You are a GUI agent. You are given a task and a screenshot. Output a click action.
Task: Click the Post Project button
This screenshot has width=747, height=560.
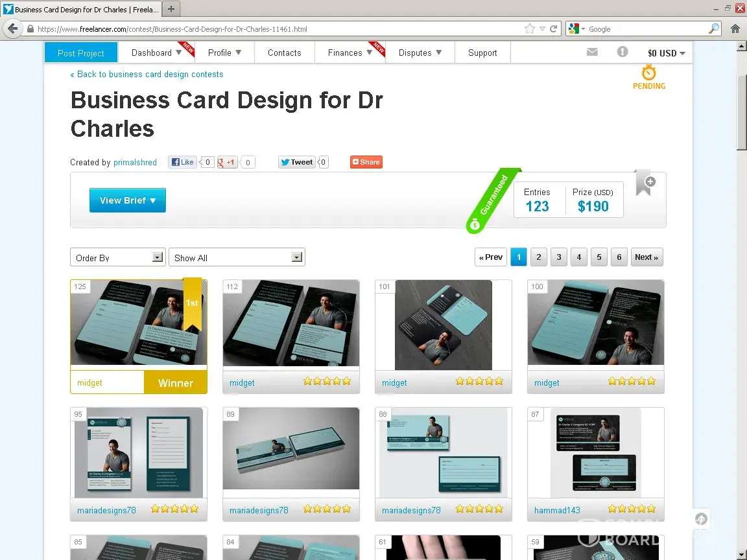pos(81,52)
